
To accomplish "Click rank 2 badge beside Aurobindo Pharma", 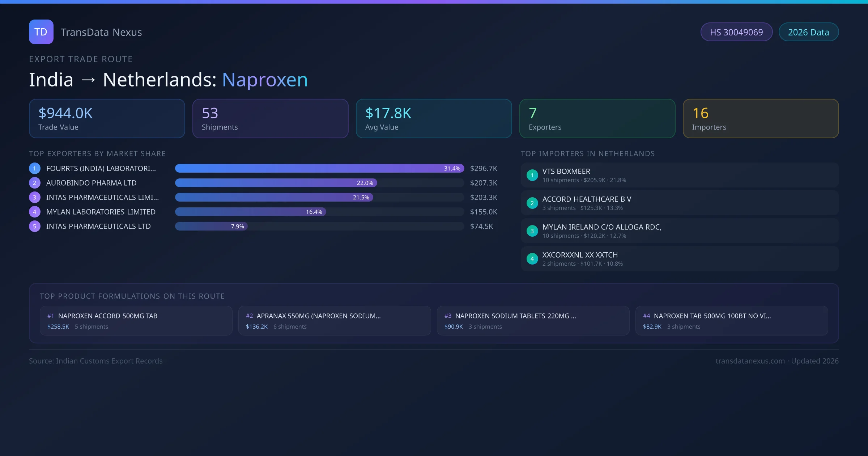I will [x=34, y=183].
